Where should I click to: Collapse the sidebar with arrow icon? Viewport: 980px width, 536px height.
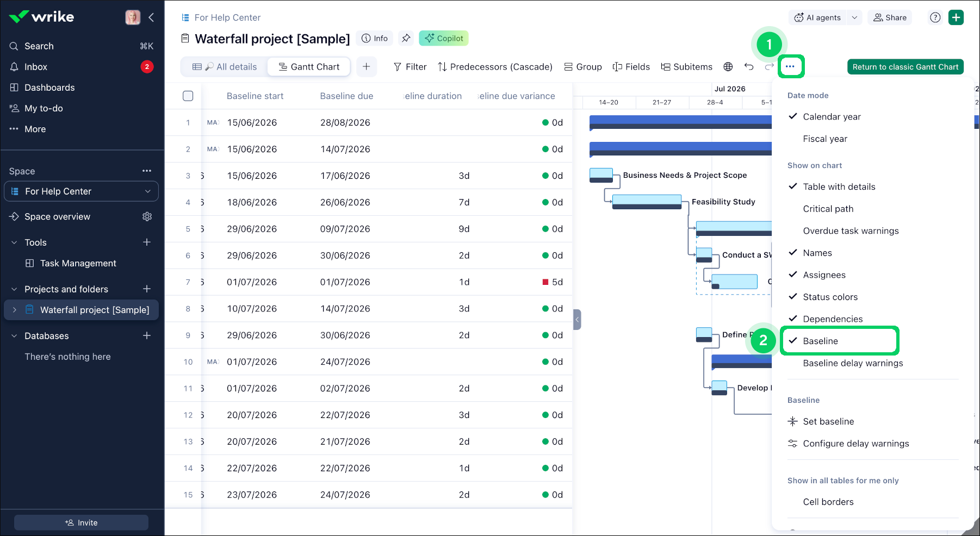151,17
